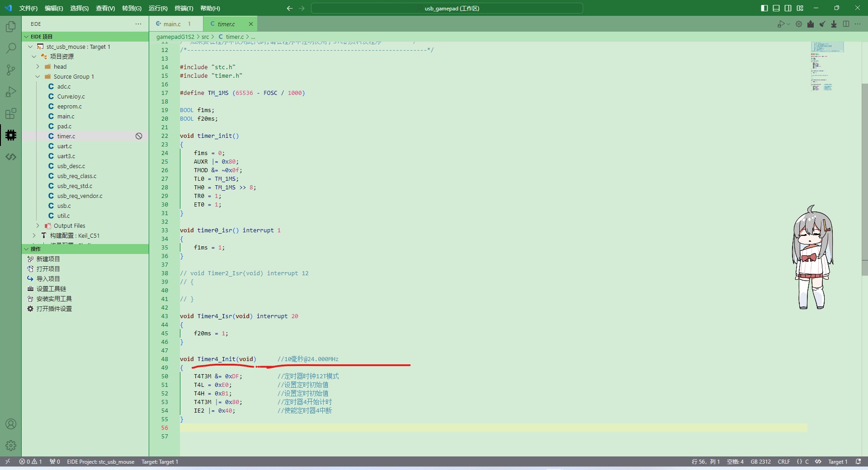Image resolution: width=868 pixels, height=470 pixels.
Task: Expand the head folder
Action: 38,66
